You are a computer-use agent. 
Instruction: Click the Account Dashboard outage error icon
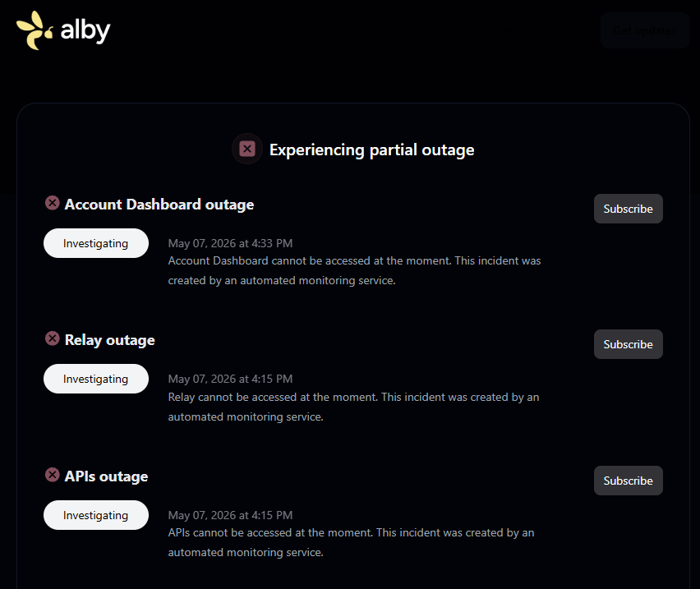[53, 203]
